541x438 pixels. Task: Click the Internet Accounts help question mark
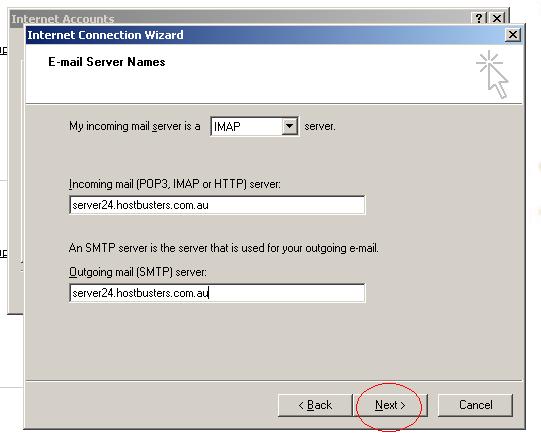[479, 18]
